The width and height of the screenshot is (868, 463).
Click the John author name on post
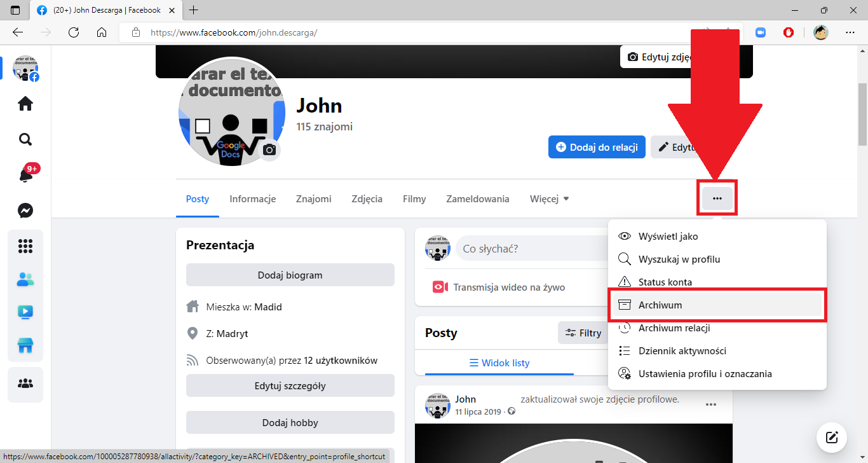click(465, 399)
